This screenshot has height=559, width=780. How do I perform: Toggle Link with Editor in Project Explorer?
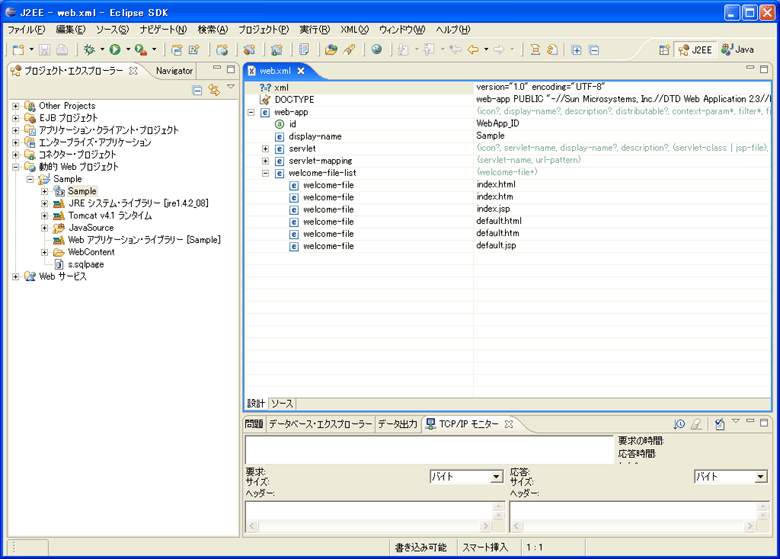214,90
